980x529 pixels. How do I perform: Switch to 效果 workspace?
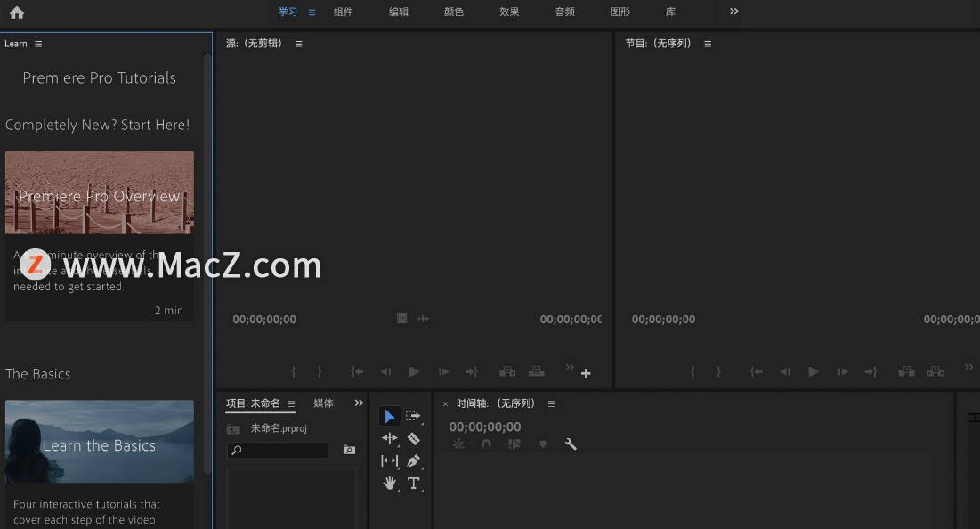[x=509, y=12]
